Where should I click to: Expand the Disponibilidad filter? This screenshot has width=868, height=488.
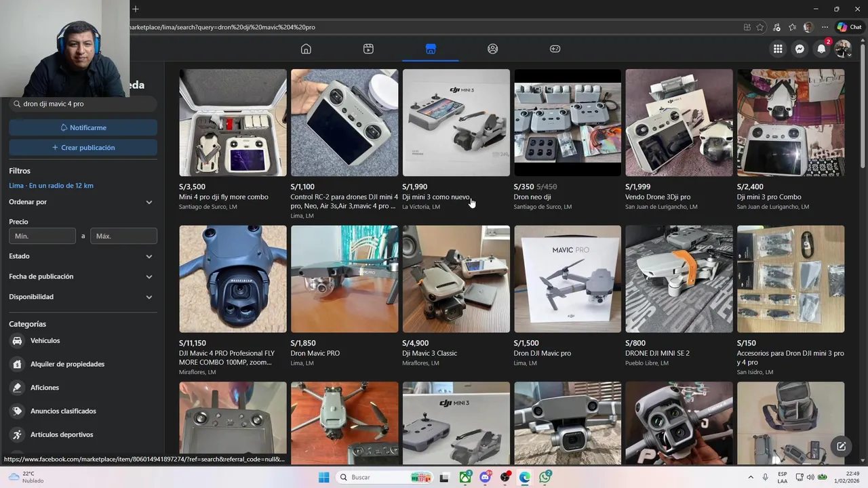[83, 297]
